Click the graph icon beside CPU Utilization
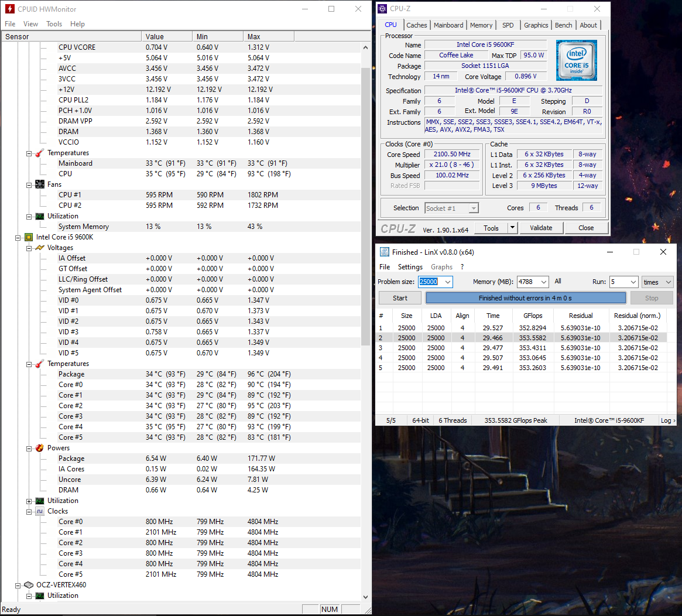 pyautogui.click(x=40, y=501)
